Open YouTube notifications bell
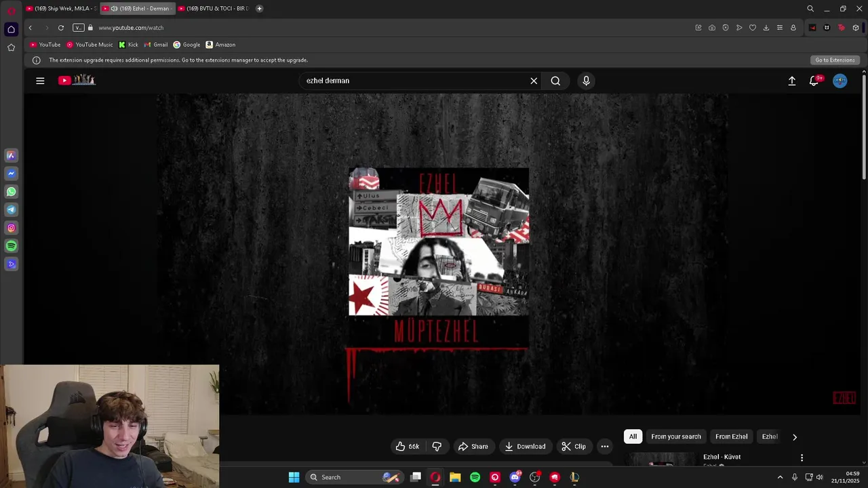The width and height of the screenshot is (868, 488). tap(814, 81)
